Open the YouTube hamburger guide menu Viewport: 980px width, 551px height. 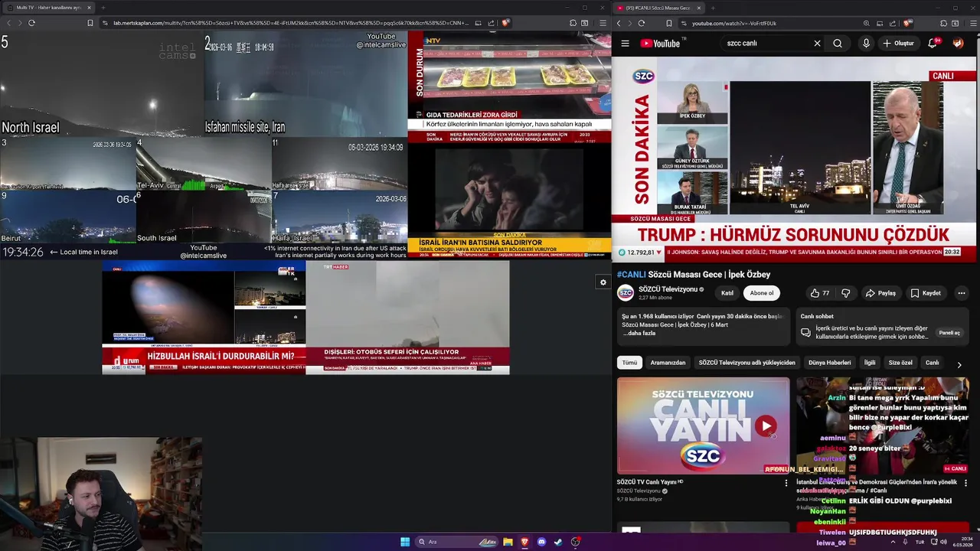pyautogui.click(x=625, y=44)
